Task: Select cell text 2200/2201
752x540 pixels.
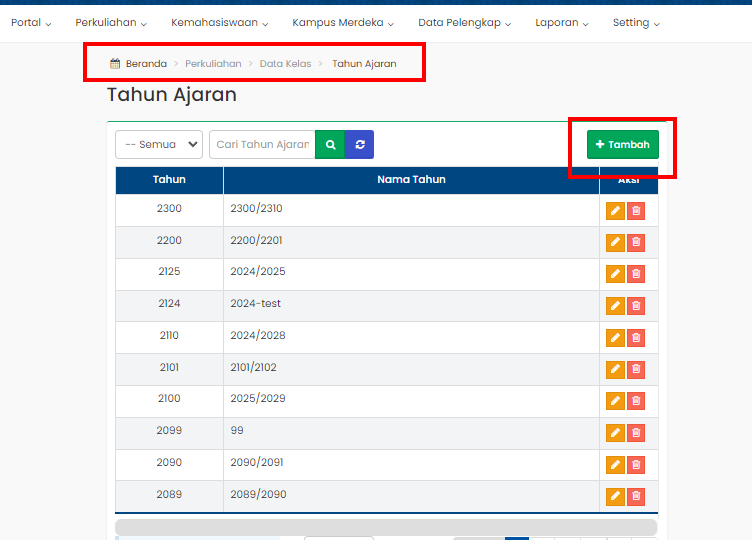Action: [257, 240]
